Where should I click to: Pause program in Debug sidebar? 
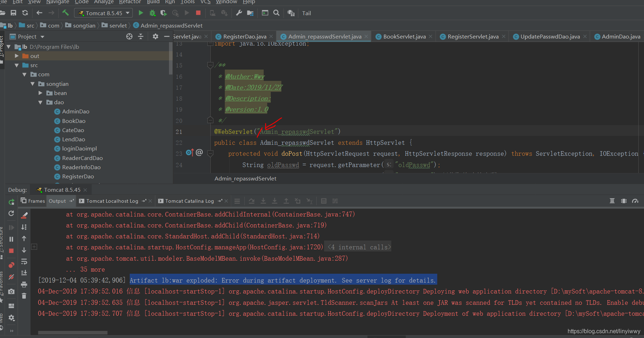(x=11, y=239)
